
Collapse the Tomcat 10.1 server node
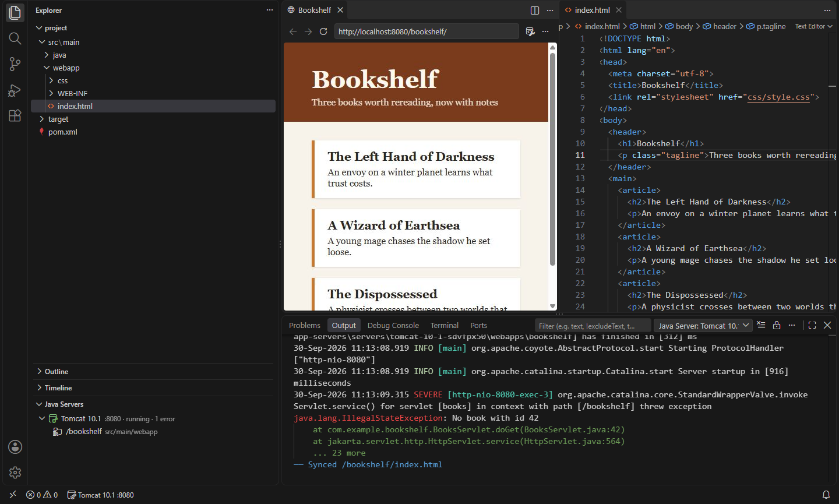tap(42, 418)
